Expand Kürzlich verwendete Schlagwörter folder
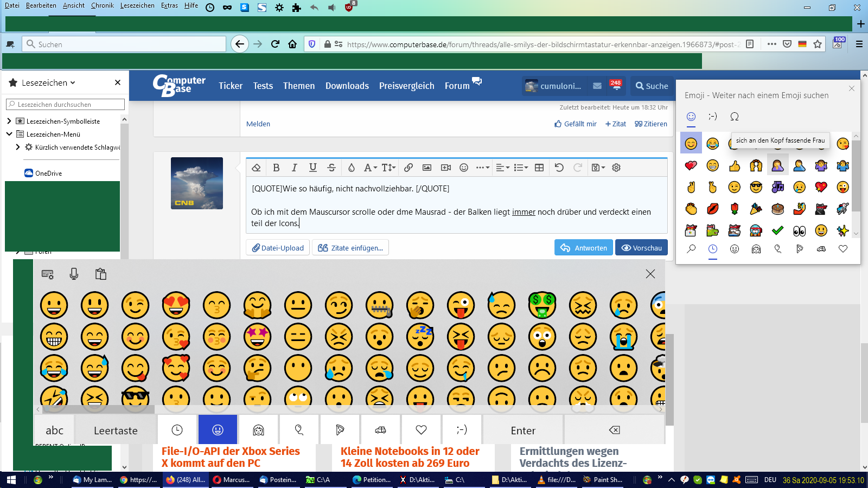 pyautogui.click(x=18, y=147)
